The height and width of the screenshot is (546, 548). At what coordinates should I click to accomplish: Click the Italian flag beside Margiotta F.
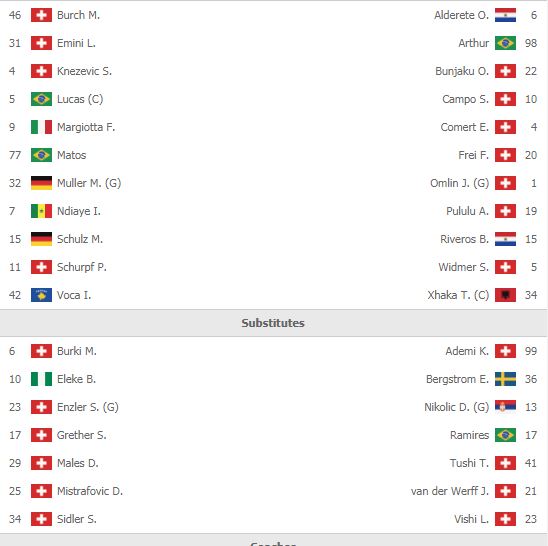pos(41,127)
